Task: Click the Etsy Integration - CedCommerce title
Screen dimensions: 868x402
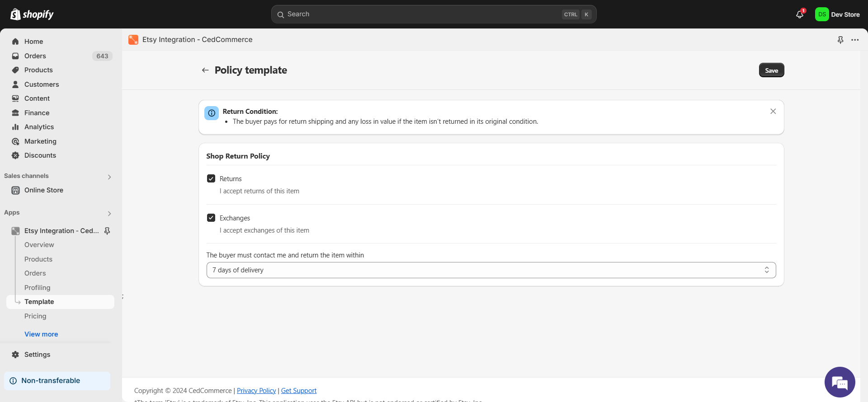Action: [198, 40]
